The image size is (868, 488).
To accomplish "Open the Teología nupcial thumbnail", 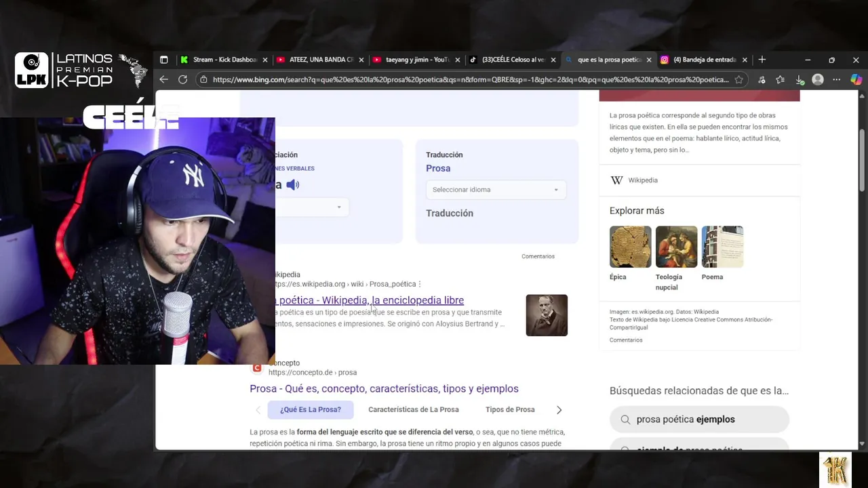I will 676,247.
